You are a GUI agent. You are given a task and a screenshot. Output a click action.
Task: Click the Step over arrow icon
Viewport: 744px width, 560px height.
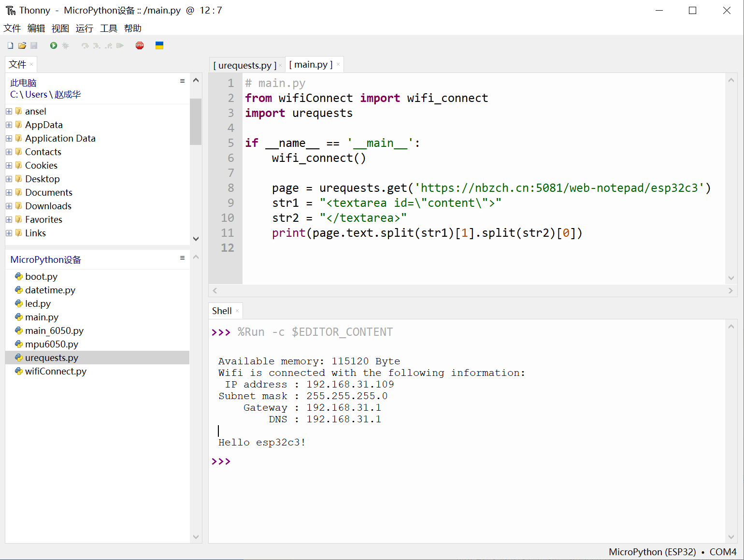[85, 45]
